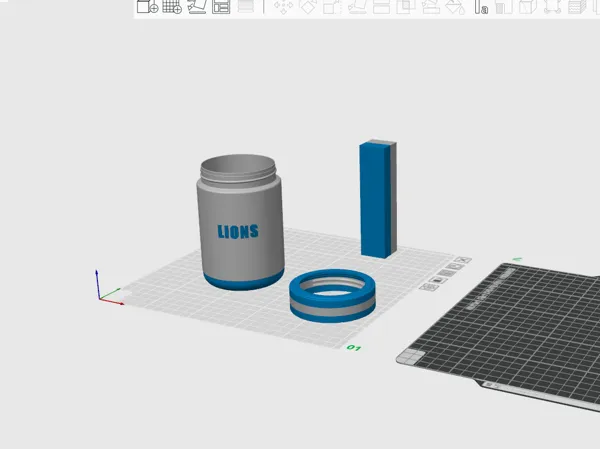The height and width of the screenshot is (449, 600).
Task: Click the bottom settings icon beside plate 01
Action: 429,287
